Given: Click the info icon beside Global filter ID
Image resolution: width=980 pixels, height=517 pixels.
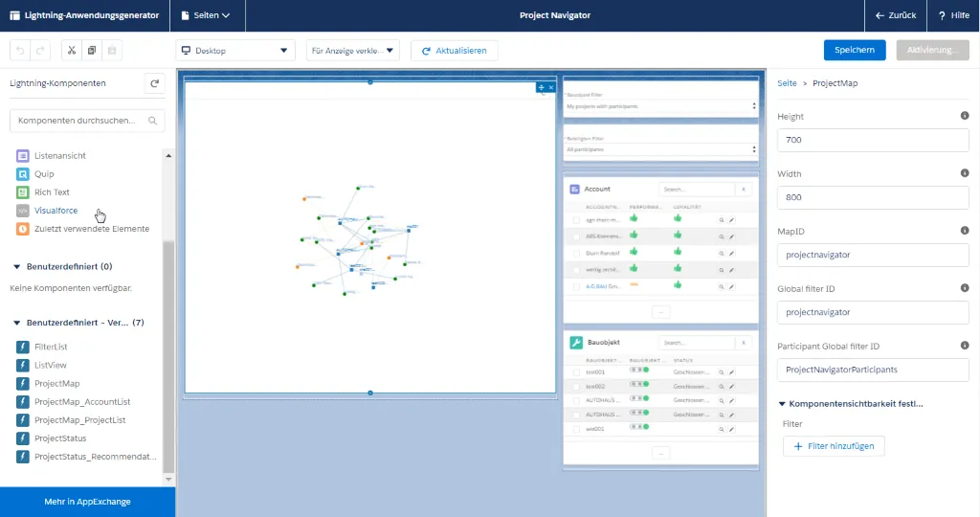Looking at the screenshot, I should (x=965, y=288).
